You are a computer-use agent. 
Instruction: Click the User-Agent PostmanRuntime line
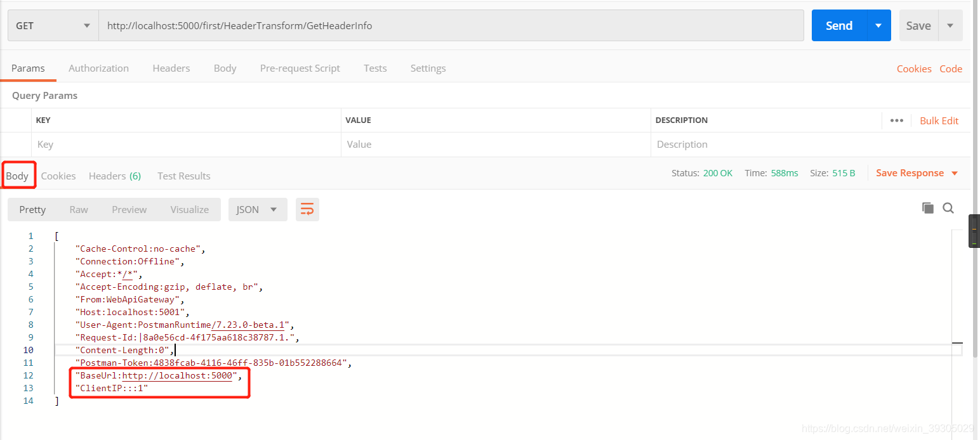(185, 325)
